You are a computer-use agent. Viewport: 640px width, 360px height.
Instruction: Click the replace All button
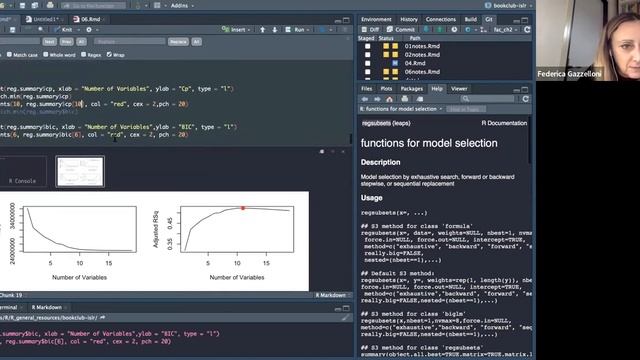(x=196, y=42)
